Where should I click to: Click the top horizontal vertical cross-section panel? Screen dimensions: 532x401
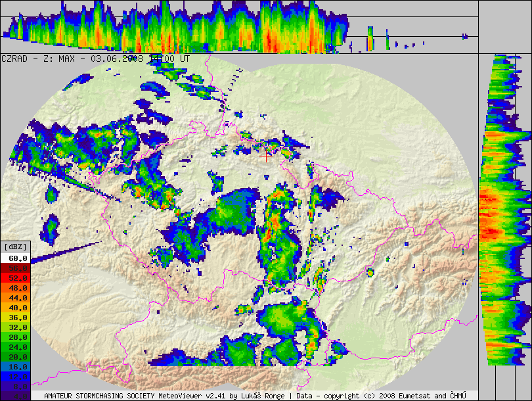tap(239, 26)
